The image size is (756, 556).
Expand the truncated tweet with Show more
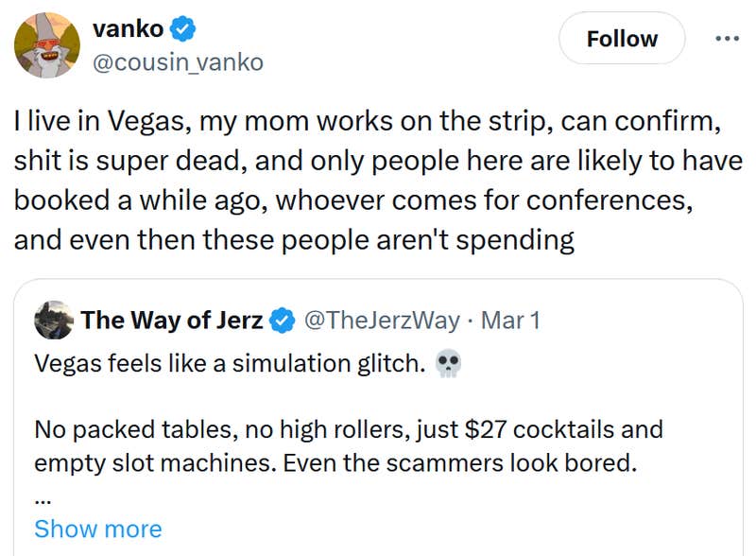pos(97,530)
